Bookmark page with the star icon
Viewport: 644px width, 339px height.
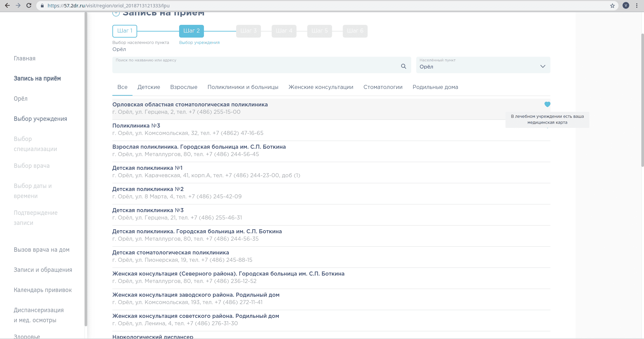pos(612,6)
